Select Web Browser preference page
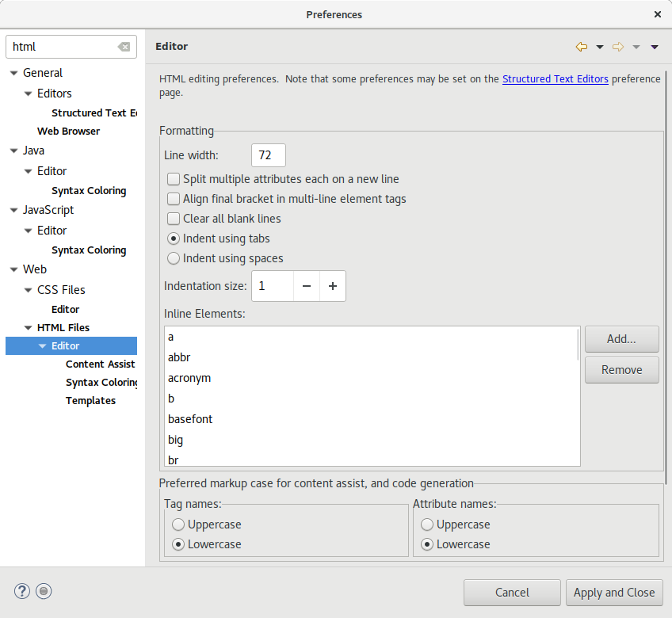Viewport: 672px width, 618px height. click(69, 132)
